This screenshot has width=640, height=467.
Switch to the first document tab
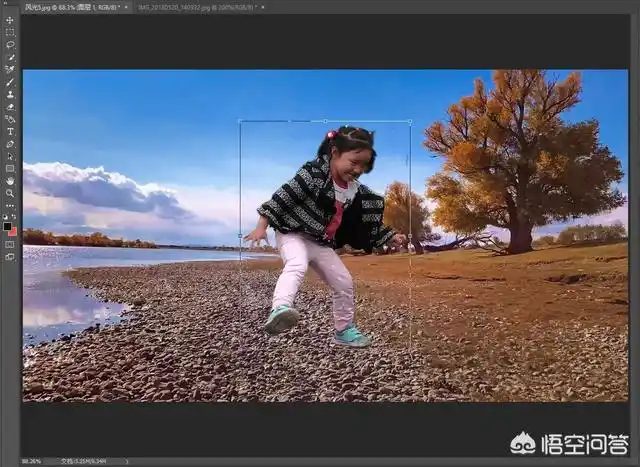point(68,7)
